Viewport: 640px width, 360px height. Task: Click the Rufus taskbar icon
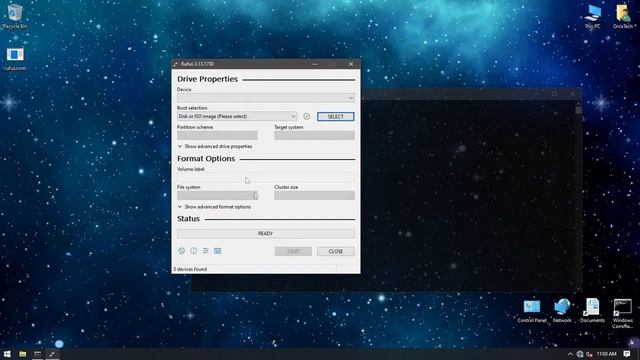[52, 354]
